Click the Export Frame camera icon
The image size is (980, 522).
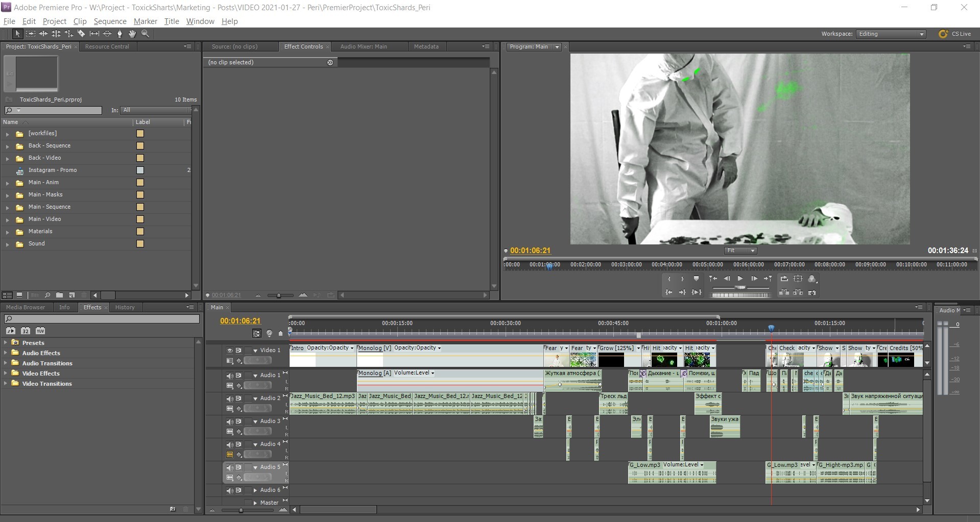[812, 292]
